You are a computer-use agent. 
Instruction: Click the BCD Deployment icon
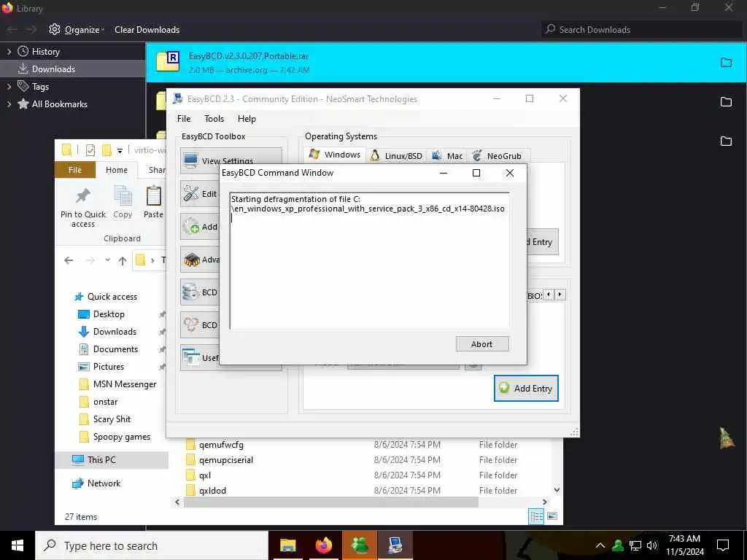(x=191, y=324)
